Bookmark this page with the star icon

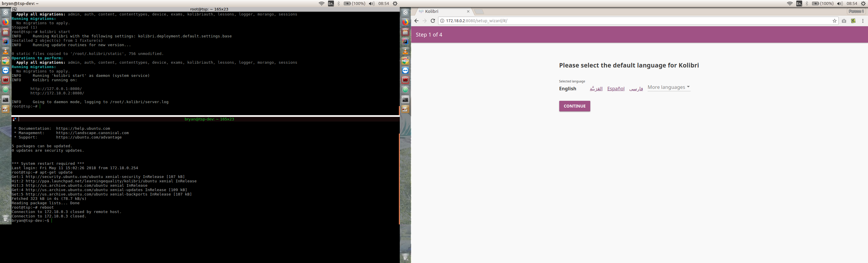click(x=835, y=21)
